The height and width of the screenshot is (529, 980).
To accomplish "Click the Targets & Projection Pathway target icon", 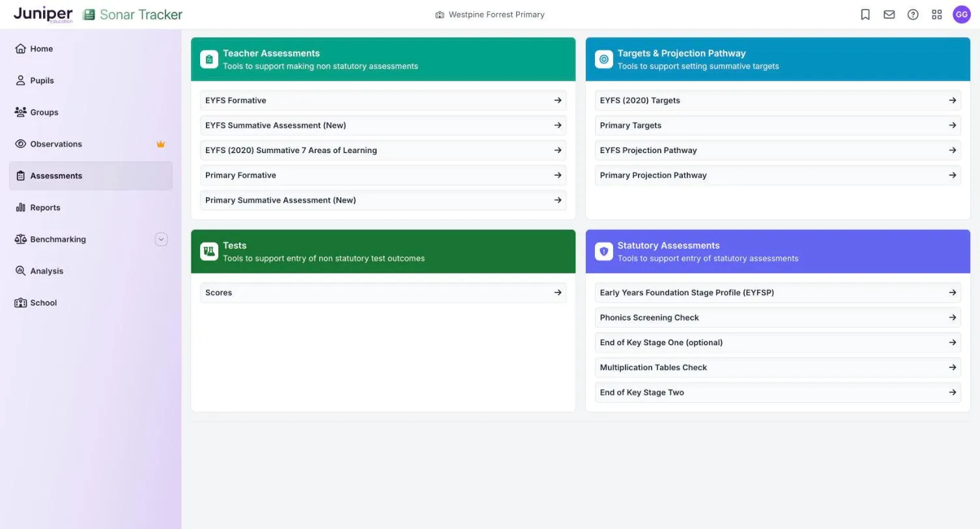I will [x=604, y=59].
